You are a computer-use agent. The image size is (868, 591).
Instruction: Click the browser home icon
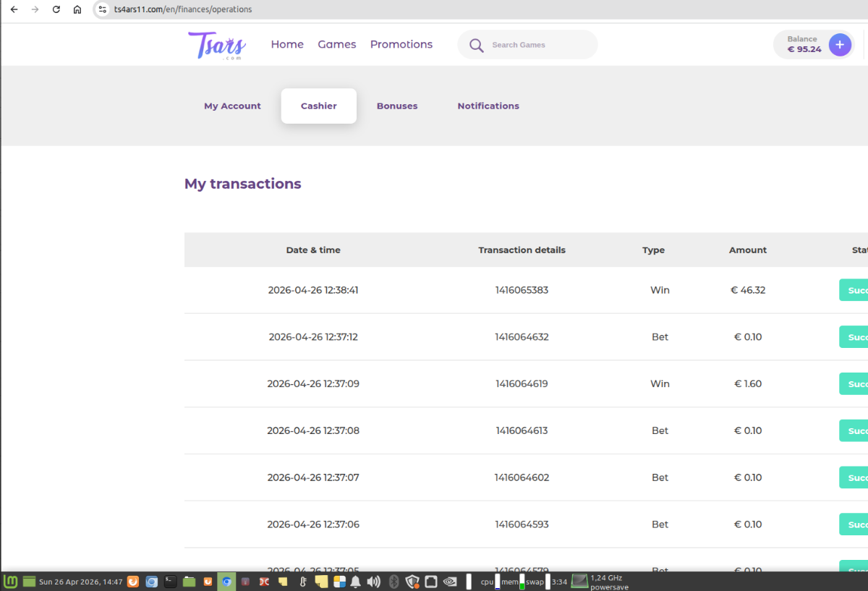(x=77, y=9)
